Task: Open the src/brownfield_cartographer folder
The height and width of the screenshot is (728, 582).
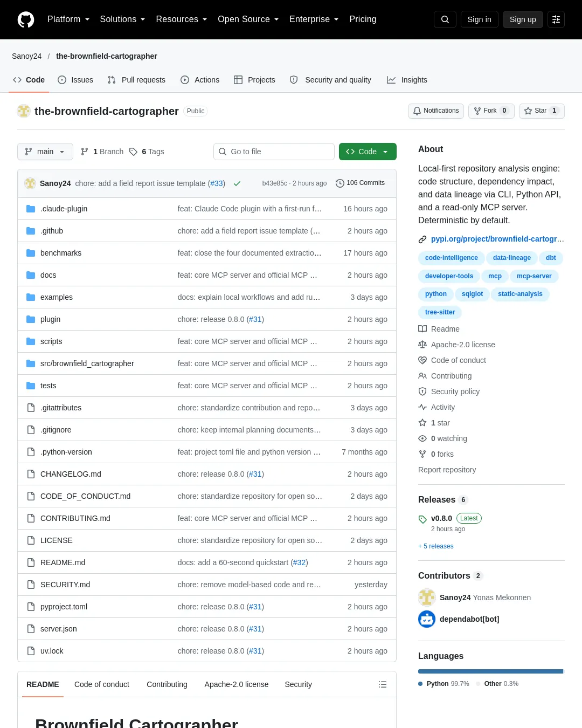Action: point(87,363)
